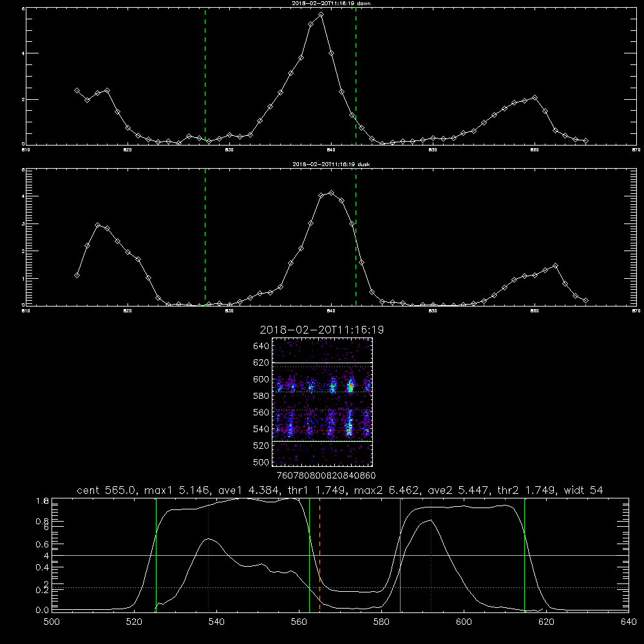Click the '560' x-axis label of bottom plot

[299, 622]
